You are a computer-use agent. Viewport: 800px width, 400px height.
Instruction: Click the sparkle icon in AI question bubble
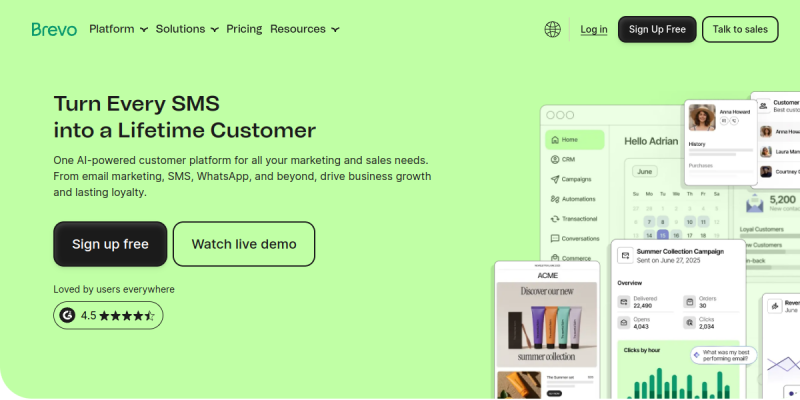[x=696, y=355]
